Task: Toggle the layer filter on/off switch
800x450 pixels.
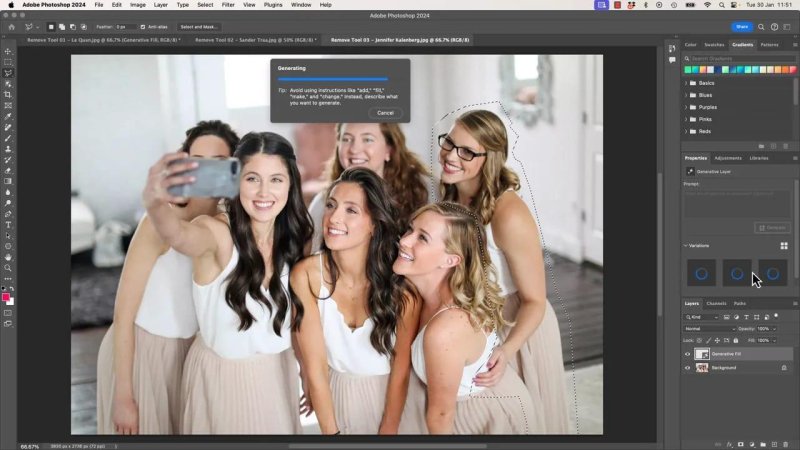Action: point(776,316)
